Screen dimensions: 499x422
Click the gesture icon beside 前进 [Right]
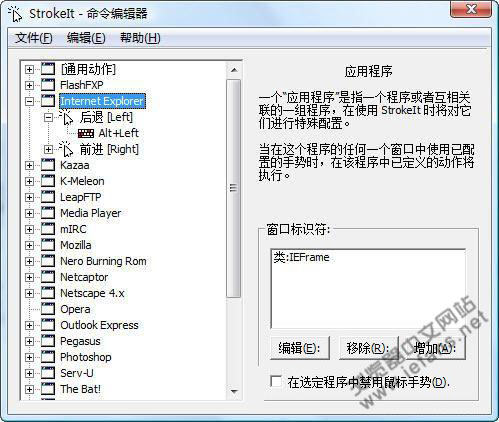(66, 149)
